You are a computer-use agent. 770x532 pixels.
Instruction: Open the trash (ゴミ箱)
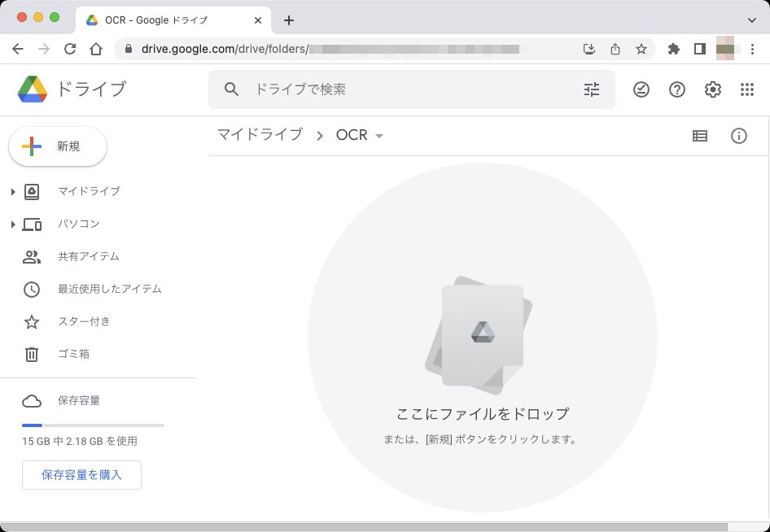click(x=74, y=354)
